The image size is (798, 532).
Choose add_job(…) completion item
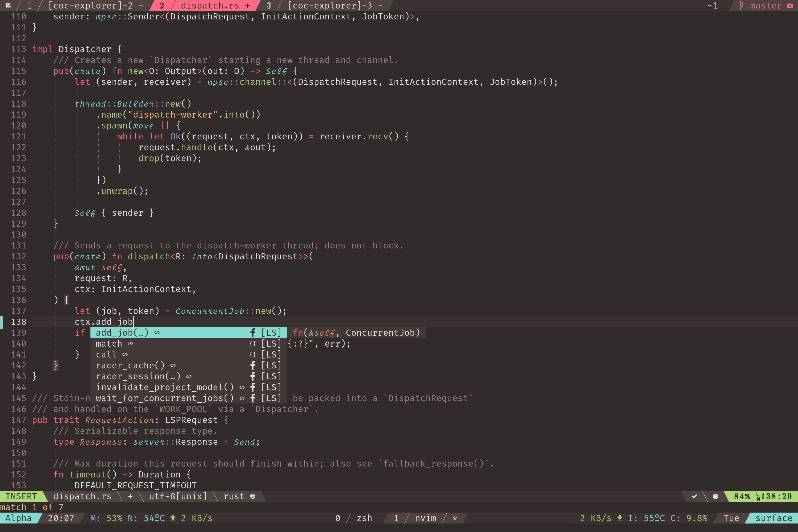pos(189,333)
